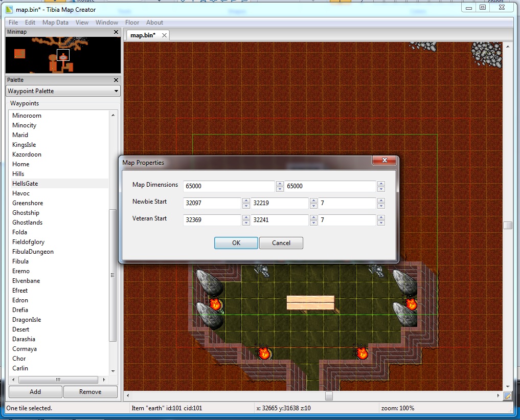The width and height of the screenshot is (520, 420).
Task: Click Veteran Start Y field 32241
Action: pos(280,220)
